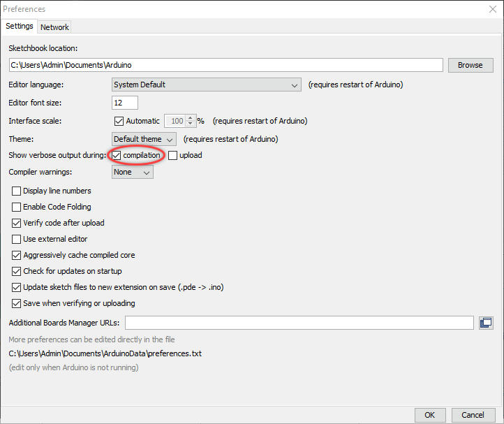The width and height of the screenshot is (504, 424).
Task: Uncheck Verify code after upload
Action: [16, 223]
